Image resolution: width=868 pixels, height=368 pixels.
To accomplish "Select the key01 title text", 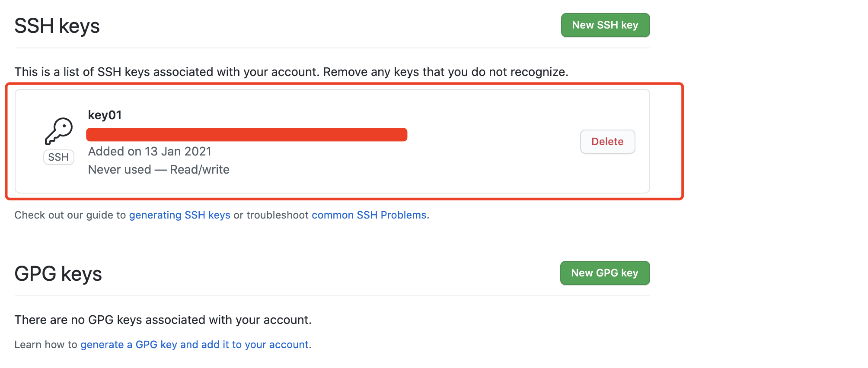I will pyautogui.click(x=105, y=115).
